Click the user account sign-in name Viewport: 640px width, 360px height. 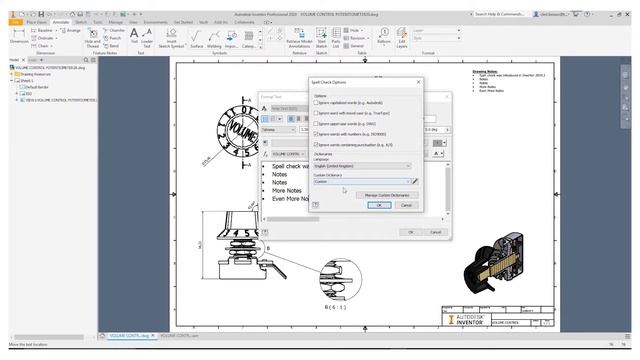[x=554, y=14]
